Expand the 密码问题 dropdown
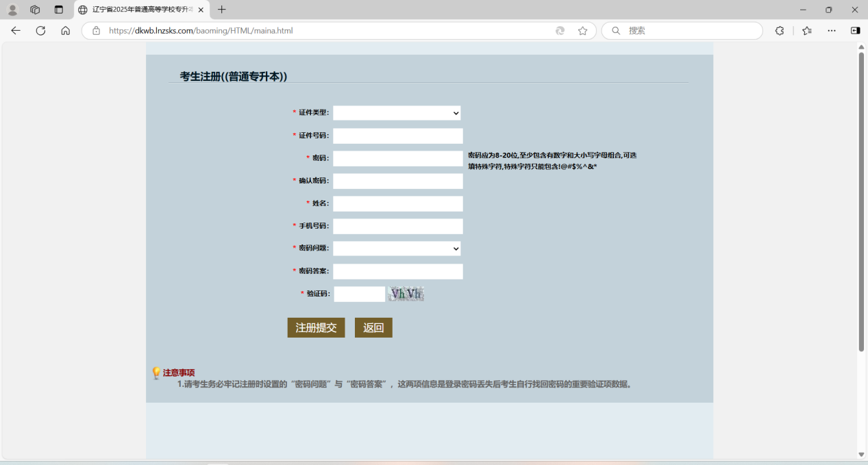The height and width of the screenshot is (465, 868). pos(397,249)
